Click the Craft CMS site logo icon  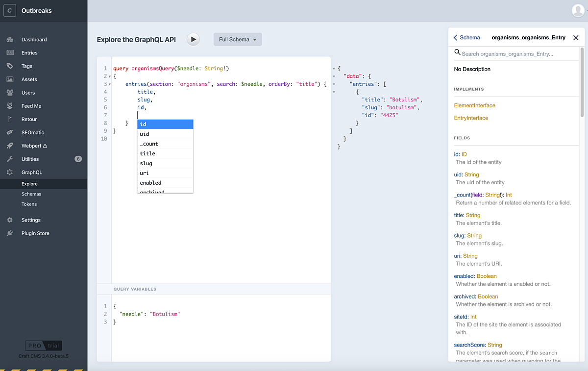tap(10, 10)
